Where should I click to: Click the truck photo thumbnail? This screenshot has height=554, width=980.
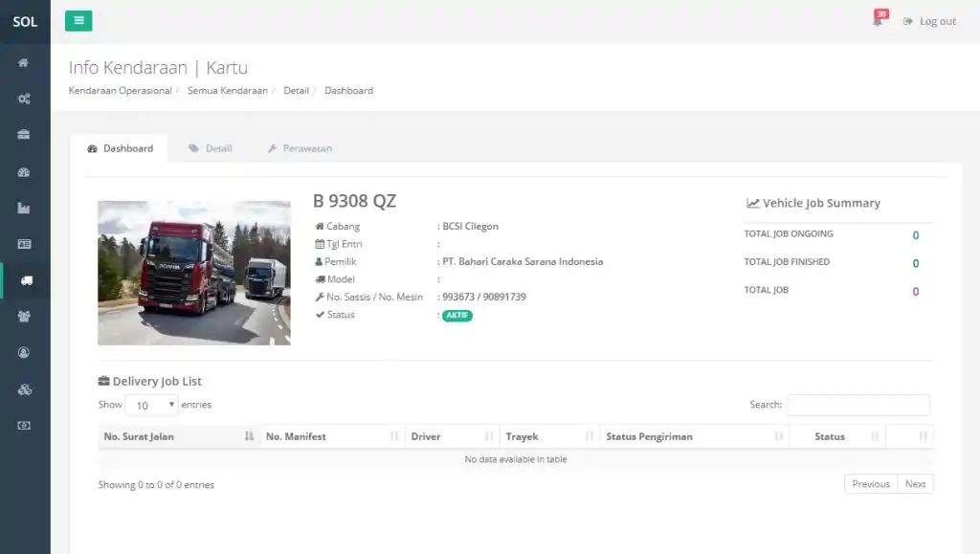[x=193, y=273]
